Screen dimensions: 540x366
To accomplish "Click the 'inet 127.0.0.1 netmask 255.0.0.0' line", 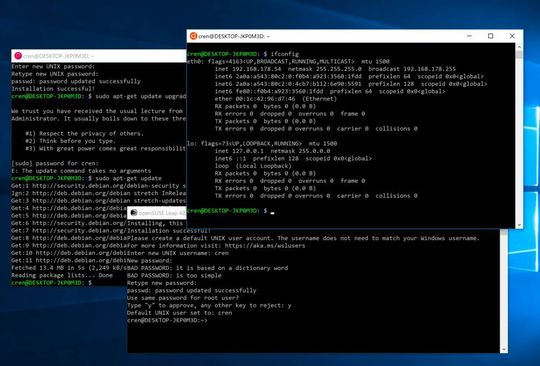I will point(272,151).
